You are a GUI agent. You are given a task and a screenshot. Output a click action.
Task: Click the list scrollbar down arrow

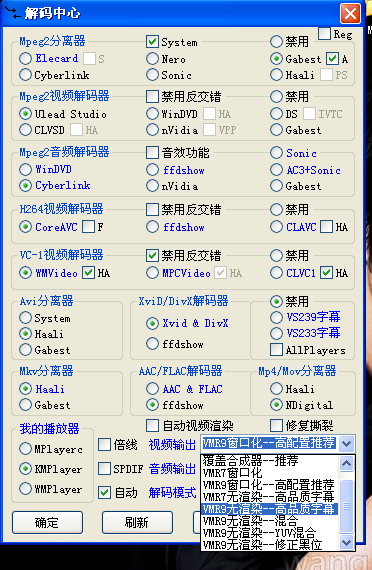[347, 542]
